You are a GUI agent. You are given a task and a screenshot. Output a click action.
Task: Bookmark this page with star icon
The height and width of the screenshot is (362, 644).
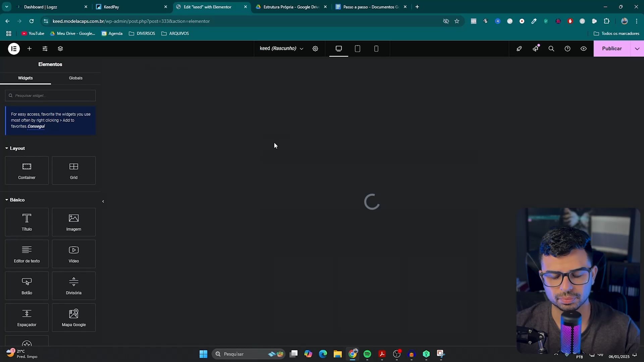[x=457, y=21]
